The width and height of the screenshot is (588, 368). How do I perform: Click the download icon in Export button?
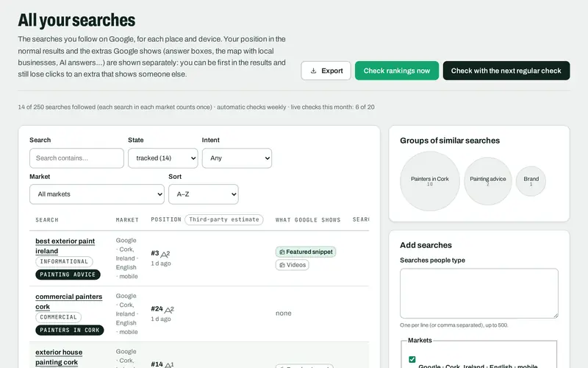click(x=314, y=71)
